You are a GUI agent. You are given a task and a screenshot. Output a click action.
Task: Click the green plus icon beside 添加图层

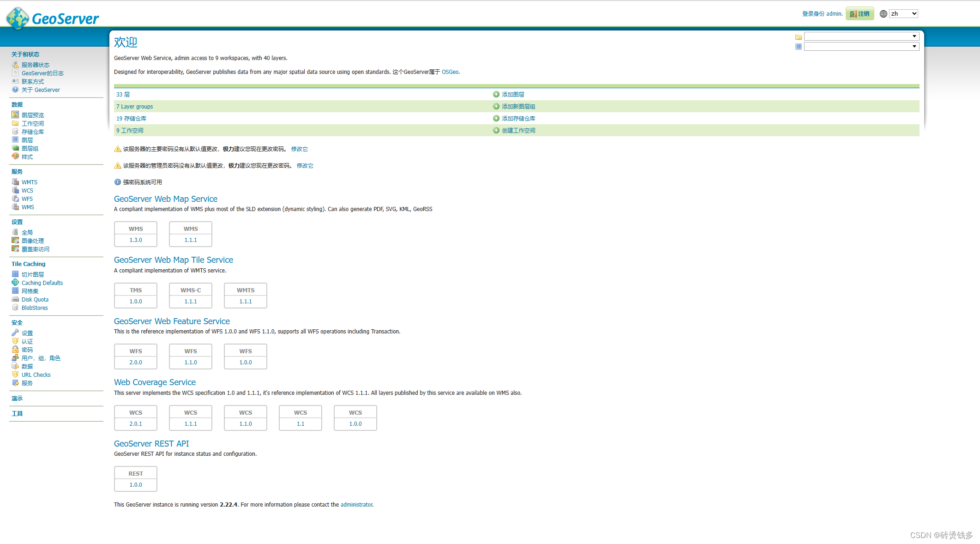click(496, 94)
